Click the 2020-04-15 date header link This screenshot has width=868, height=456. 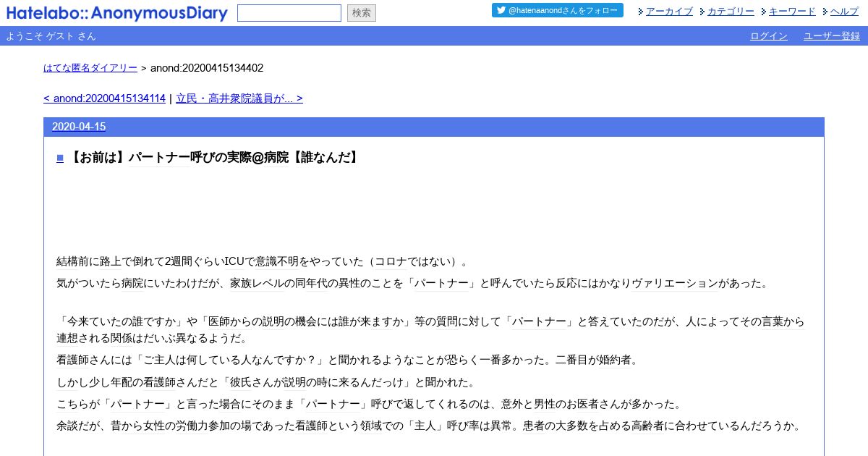click(x=79, y=127)
